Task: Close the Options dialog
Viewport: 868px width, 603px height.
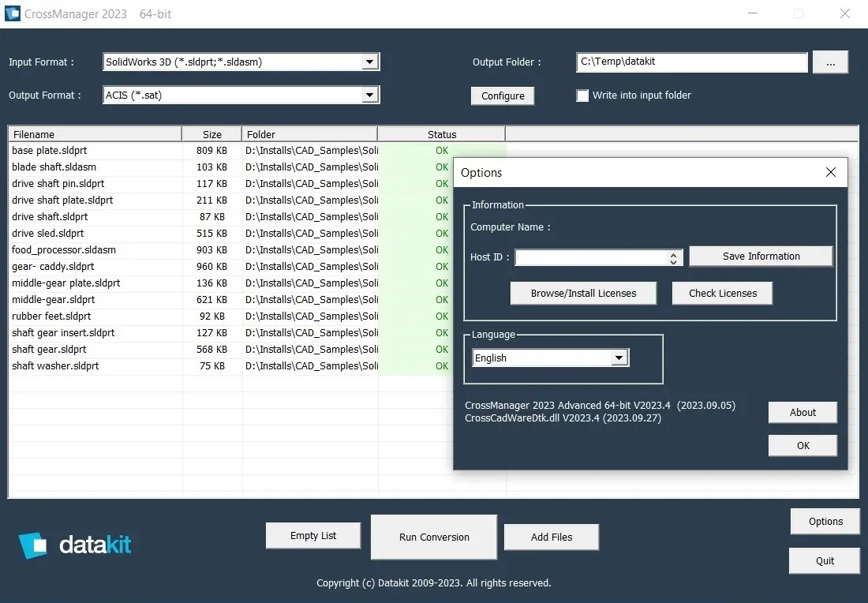Action: [830, 172]
